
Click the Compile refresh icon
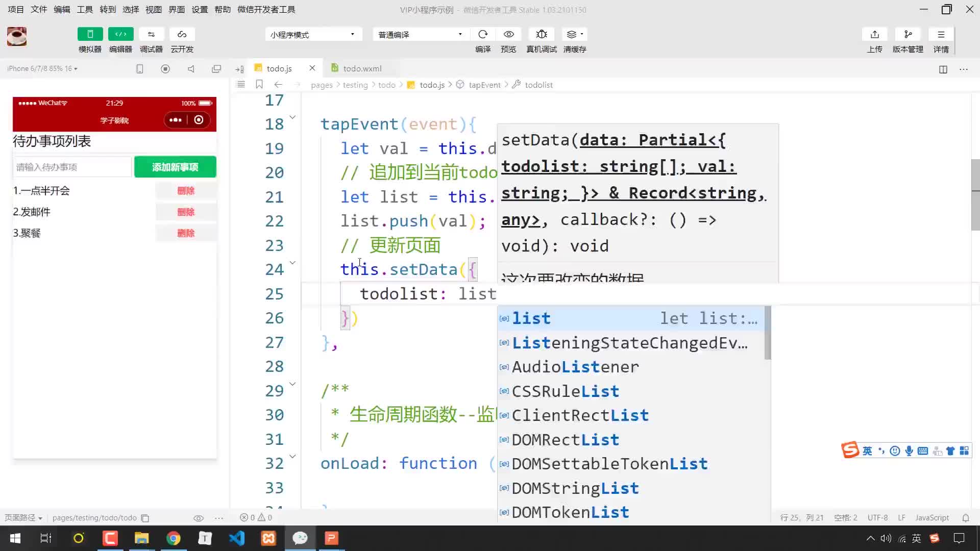tap(483, 34)
